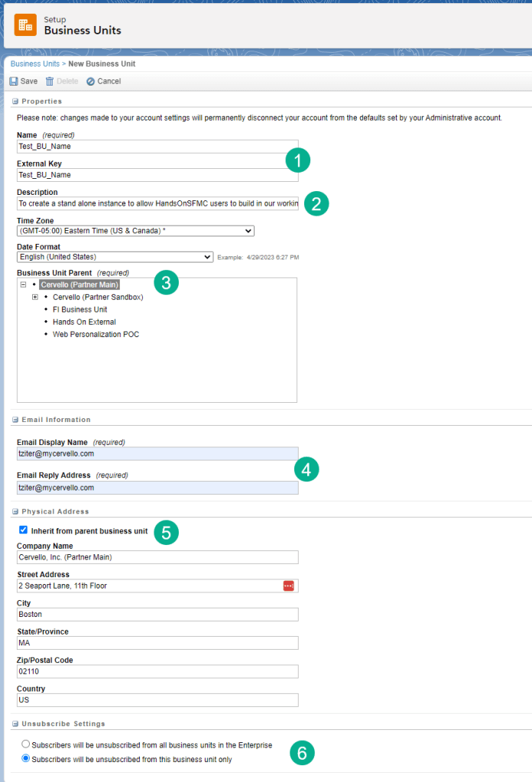Go to Business Units breadcrumb link
Screen dimensions: 532x782
(x=34, y=64)
